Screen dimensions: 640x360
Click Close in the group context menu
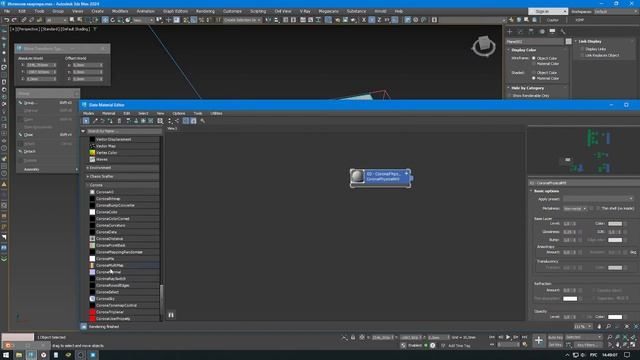point(28,135)
